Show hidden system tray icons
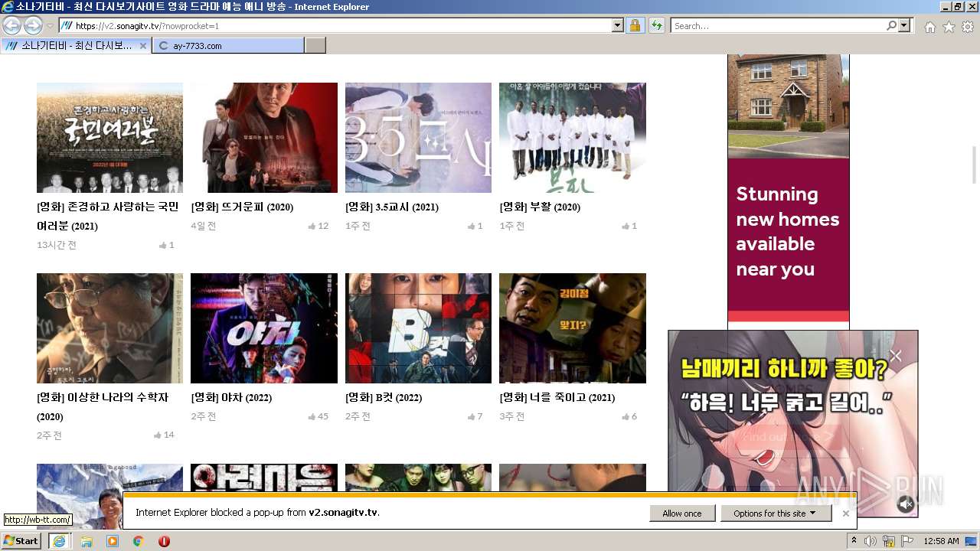 point(854,541)
